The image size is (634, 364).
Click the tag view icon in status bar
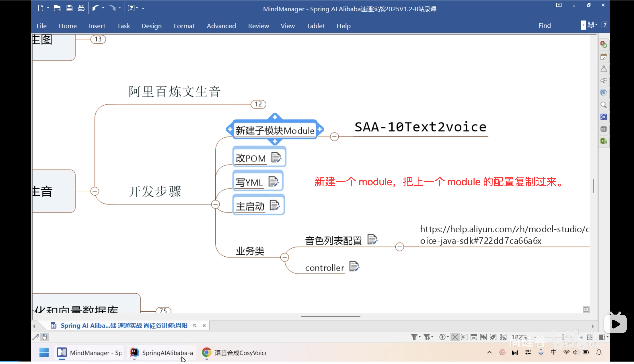[493, 337]
